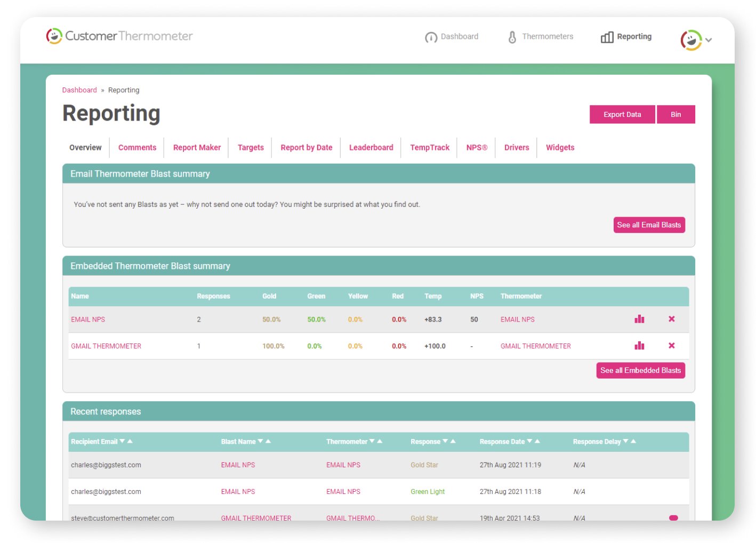Open the Comments tab
756x543 pixels.
point(137,148)
